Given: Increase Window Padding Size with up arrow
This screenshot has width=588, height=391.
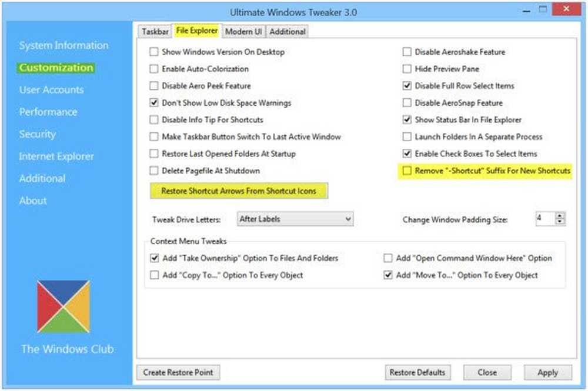Looking at the screenshot, I should tap(560, 215).
